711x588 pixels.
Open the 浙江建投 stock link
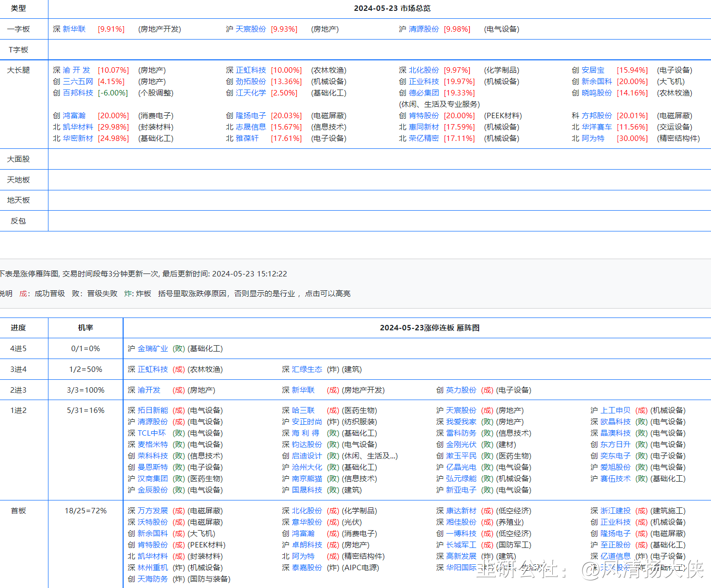616,511
